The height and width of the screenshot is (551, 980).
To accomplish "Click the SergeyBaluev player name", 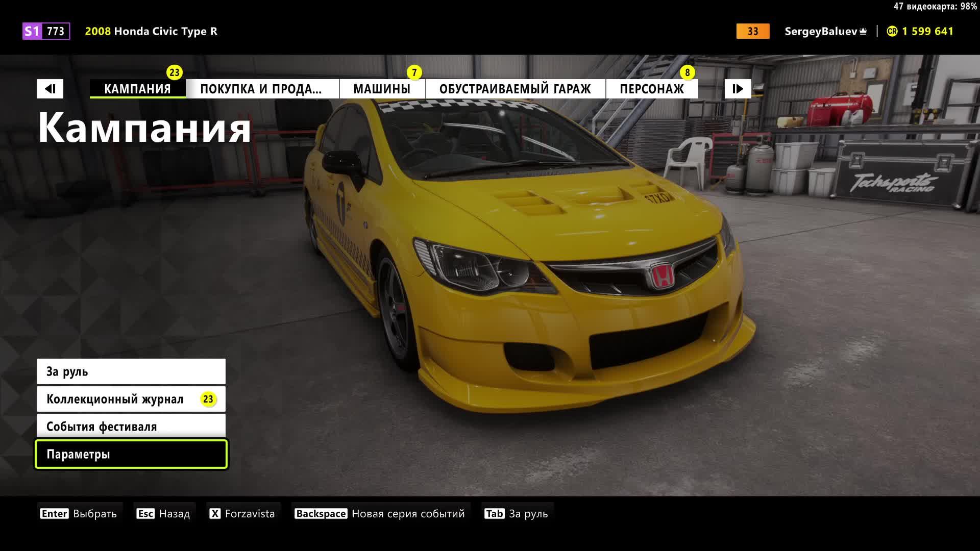I will pyautogui.click(x=821, y=31).
